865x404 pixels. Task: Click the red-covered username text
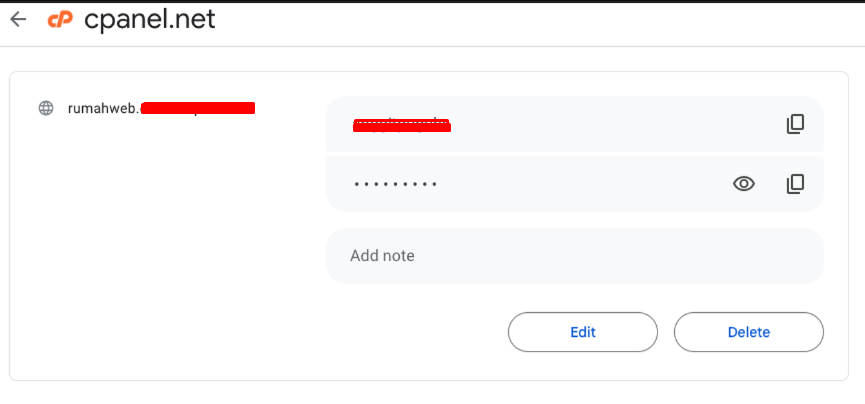tap(402, 125)
